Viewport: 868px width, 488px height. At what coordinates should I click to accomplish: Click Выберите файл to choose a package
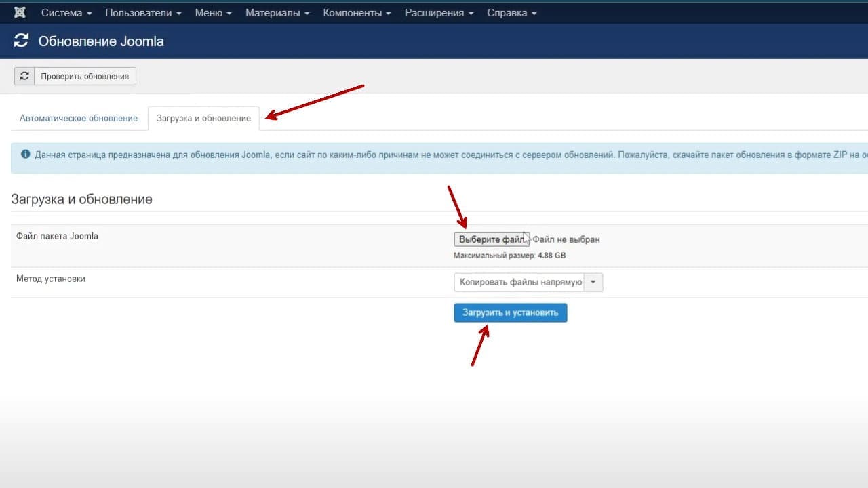492,239
